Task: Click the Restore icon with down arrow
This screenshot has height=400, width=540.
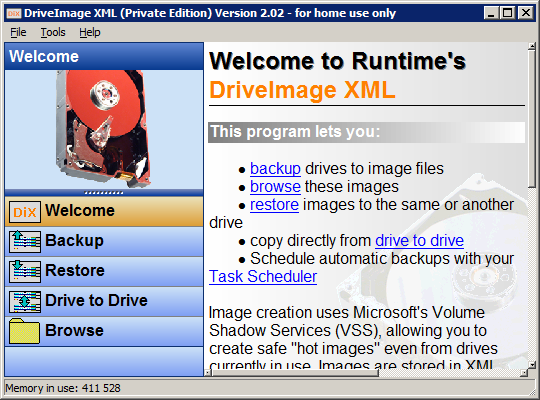Action: click(25, 271)
